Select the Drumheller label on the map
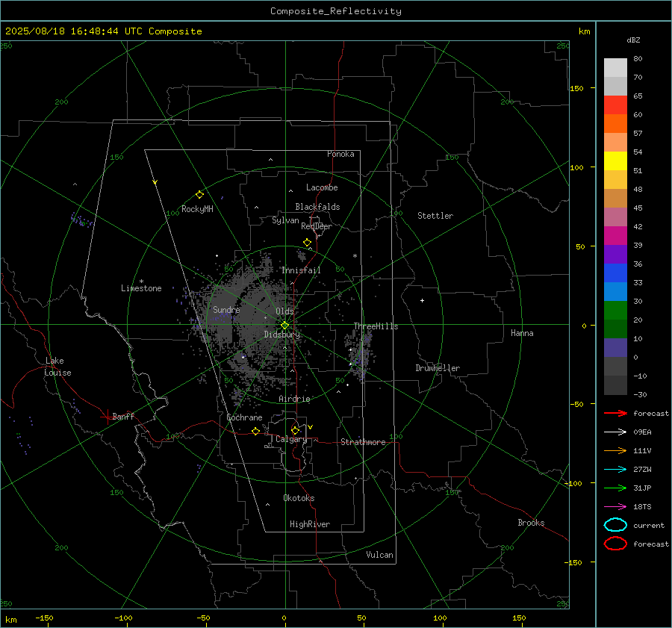This screenshot has width=672, height=628. coord(438,368)
